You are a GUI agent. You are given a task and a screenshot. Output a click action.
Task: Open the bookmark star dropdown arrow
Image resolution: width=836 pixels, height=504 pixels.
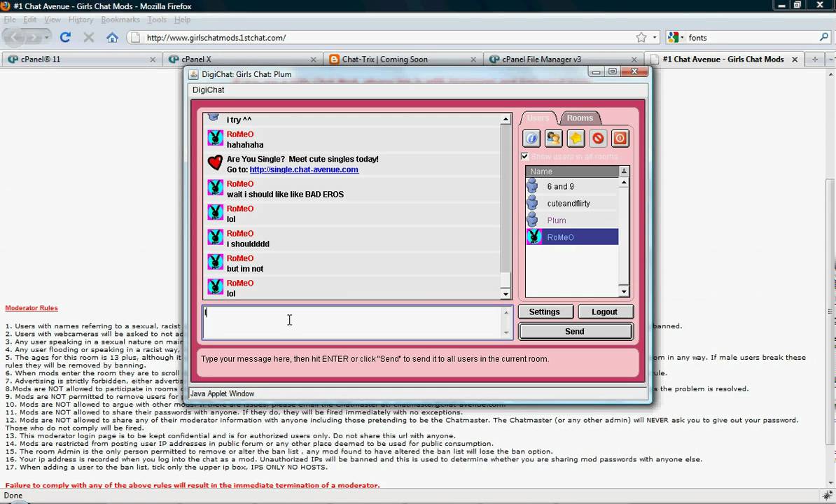click(655, 37)
